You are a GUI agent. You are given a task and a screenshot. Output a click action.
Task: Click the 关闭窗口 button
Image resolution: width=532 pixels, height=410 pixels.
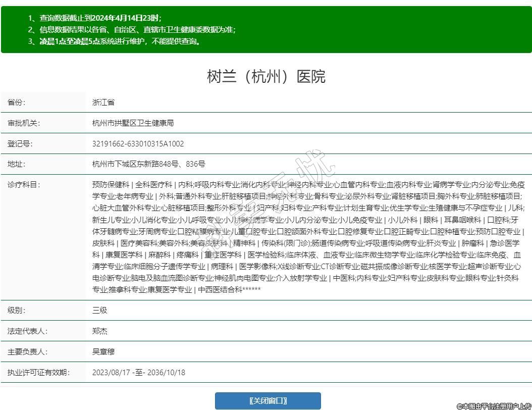click(268, 400)
